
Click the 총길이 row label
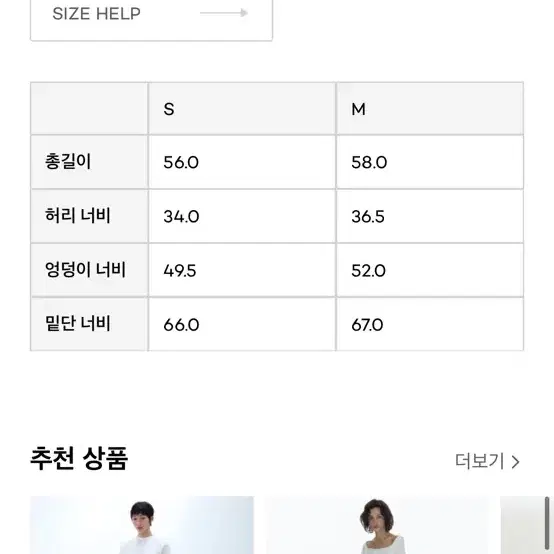pyautogui.click(x=68, y=162)
